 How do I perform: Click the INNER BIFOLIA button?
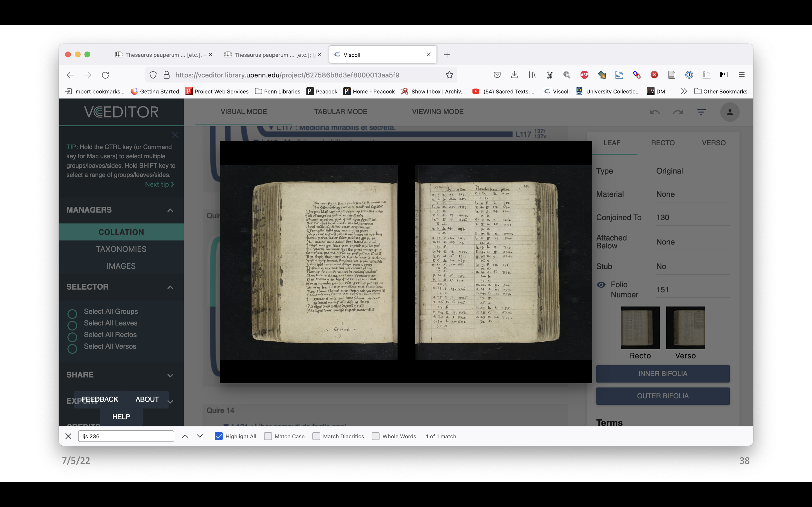pos(663,374)
